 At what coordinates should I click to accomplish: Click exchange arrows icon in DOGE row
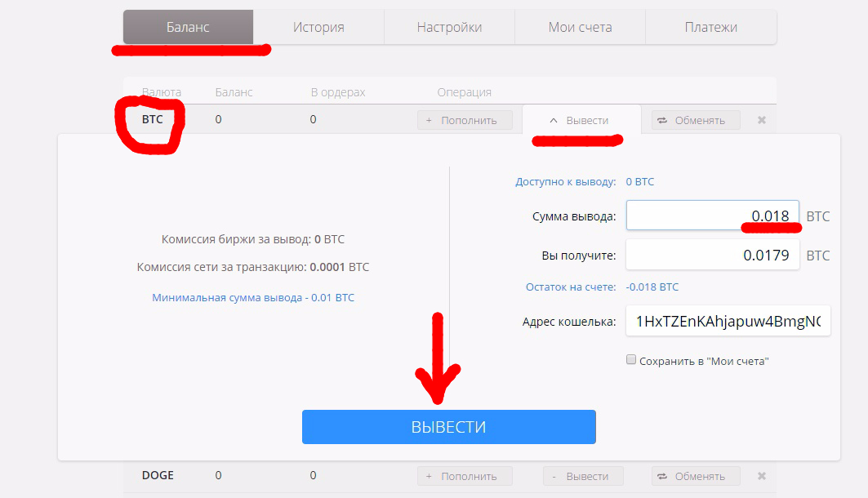tap(662, 476)
